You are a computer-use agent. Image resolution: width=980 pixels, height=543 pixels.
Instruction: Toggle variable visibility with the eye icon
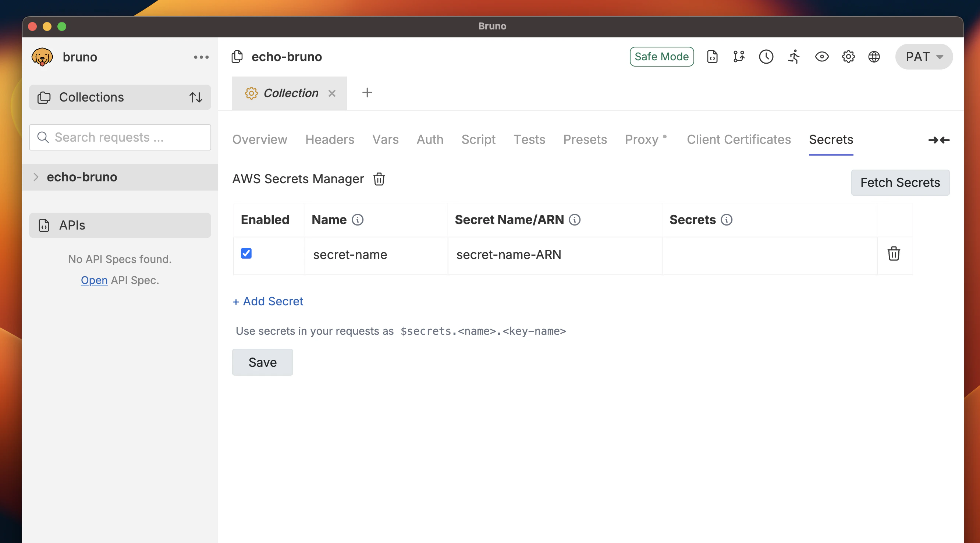pos(821,56)
